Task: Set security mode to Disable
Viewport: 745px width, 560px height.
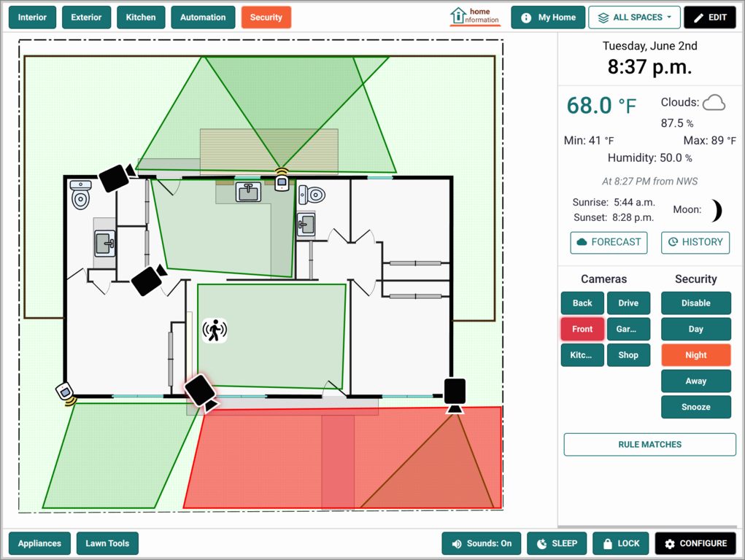Action: click(x=695, y=303)
